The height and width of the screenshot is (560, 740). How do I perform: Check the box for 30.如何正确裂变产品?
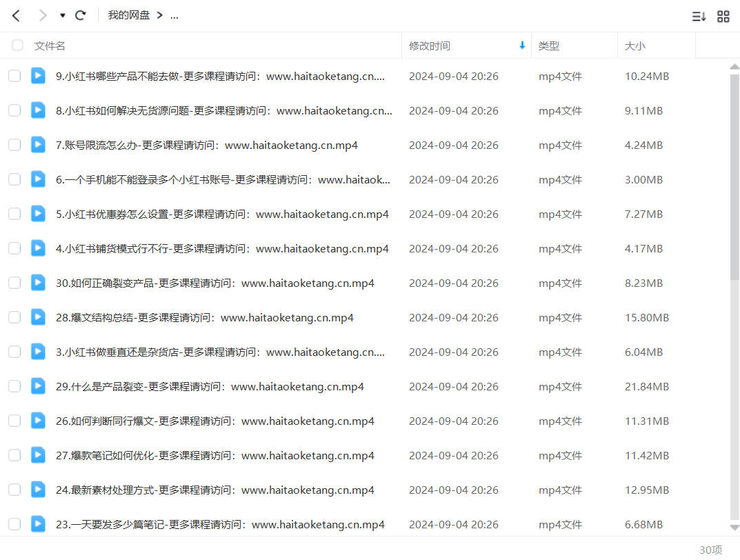[x=14, y=283]
